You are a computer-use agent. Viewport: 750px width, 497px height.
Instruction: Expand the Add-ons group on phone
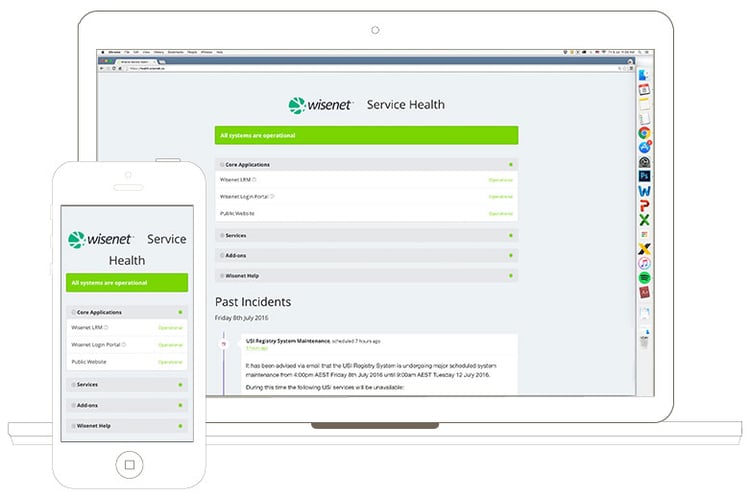(x=127, y=405)
